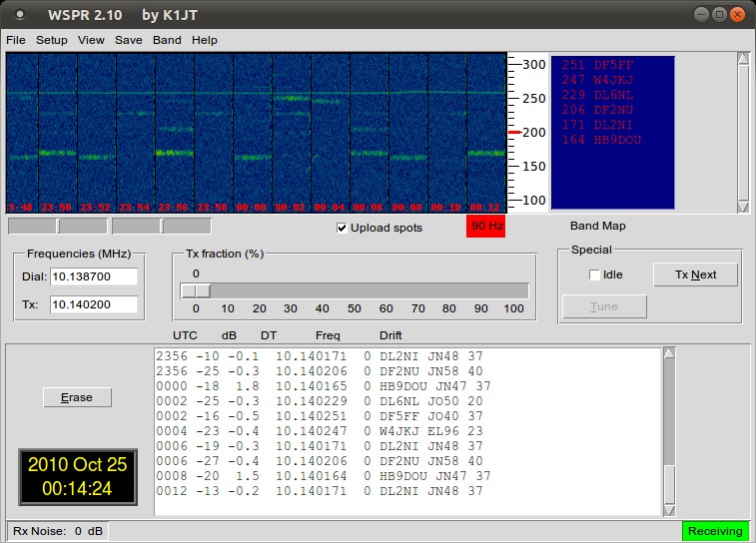756x543 pixels.
Task: Toggle the Upload spots checkbox
Action: pos(342,228)
